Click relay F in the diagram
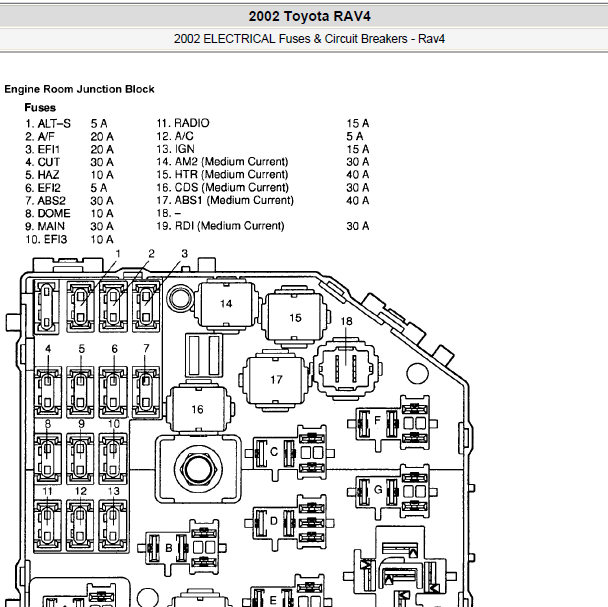The width and height of the screenshot is (608, 607). [x=392, y=423]
